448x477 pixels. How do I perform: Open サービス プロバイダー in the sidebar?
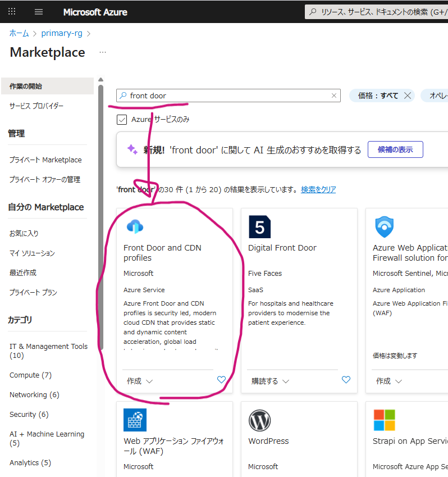click(x=36, y=106)
